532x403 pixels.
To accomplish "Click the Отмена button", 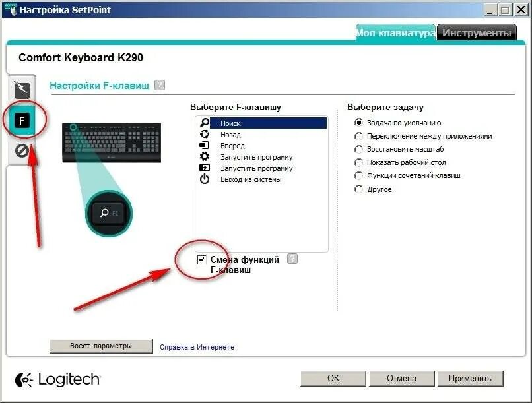I will coord(402,378).
